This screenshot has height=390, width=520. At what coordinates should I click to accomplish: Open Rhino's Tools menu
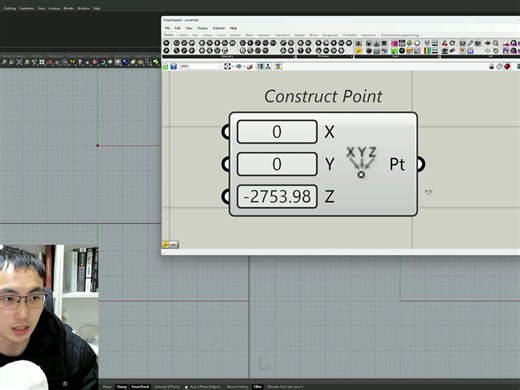(41, 8)
